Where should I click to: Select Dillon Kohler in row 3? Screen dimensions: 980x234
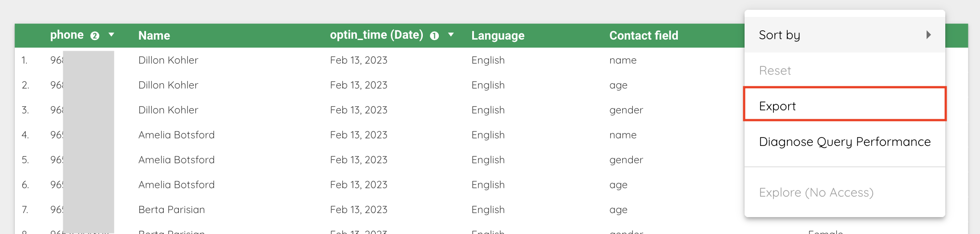tap(168, 110)
